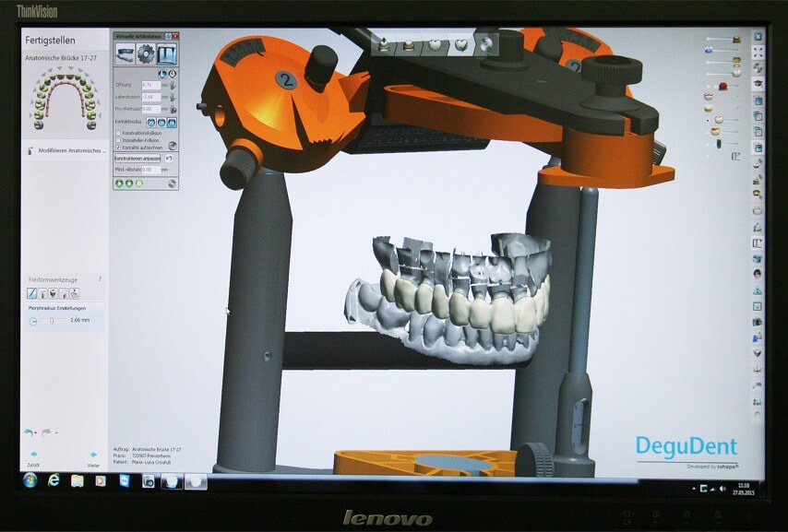Select the fourth Freiformwerkzeuge tool
Screen dimensions: 788x532
(x=64, y=293)
